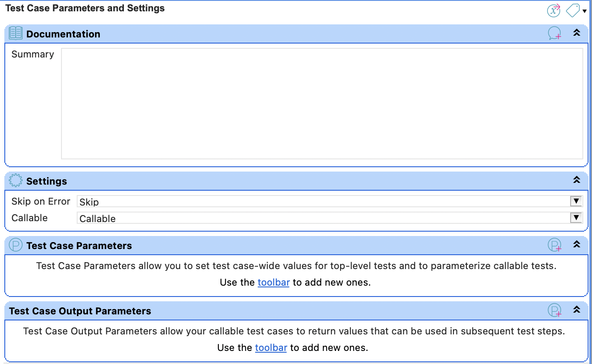
Task: Click the tag icon near the header
Action: pos(572,10)
